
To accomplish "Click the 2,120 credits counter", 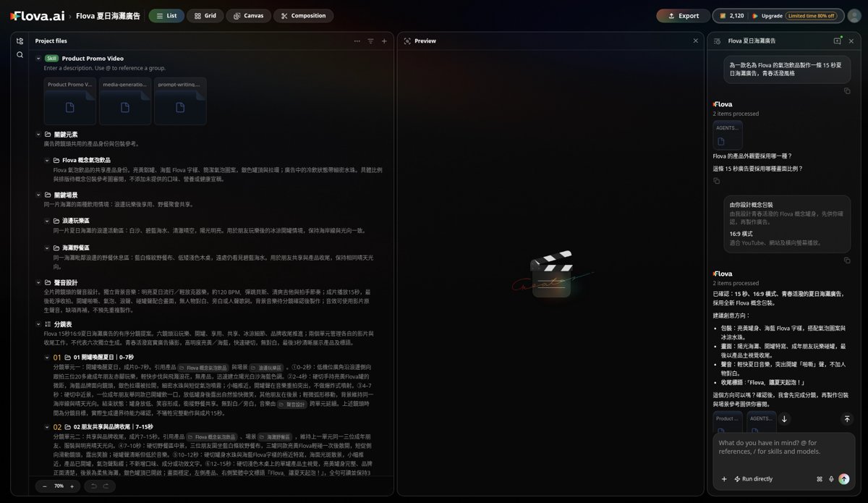I will coord(731,15).
